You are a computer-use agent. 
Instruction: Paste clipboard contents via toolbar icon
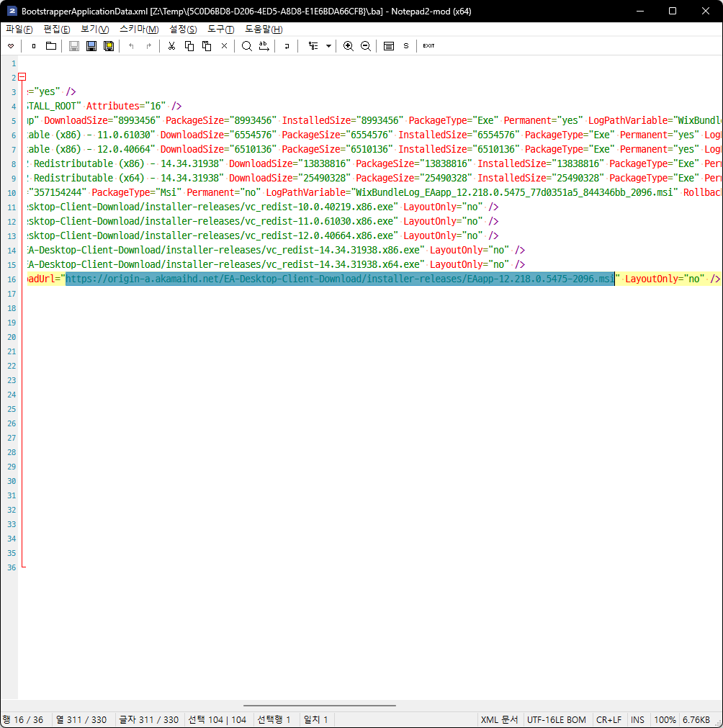207,46
